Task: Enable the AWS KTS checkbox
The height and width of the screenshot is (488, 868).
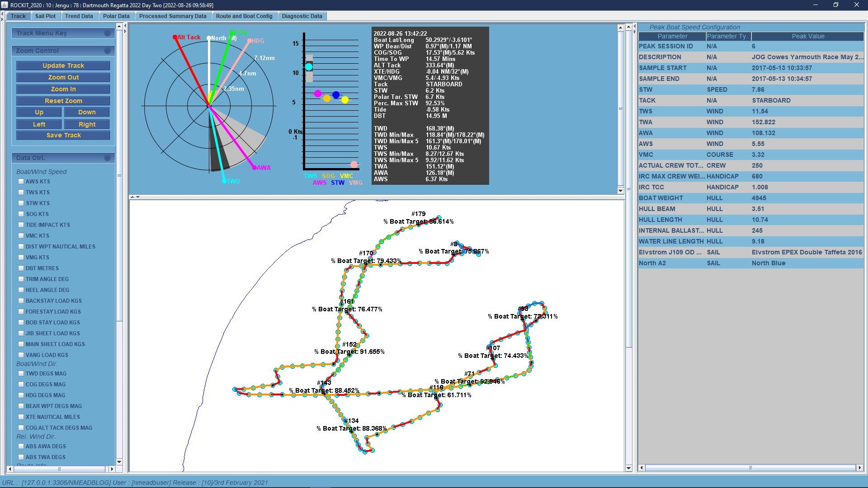Action: click(x=21, y=182)
